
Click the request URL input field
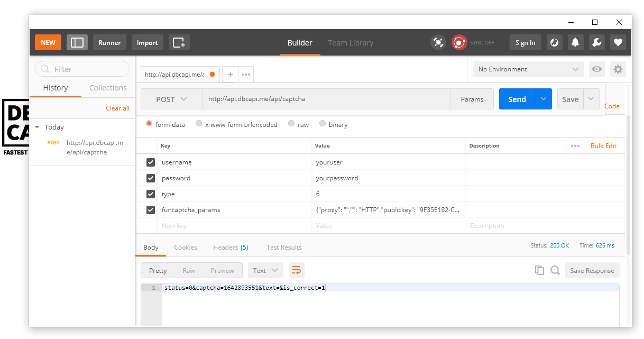coord(326,99)
